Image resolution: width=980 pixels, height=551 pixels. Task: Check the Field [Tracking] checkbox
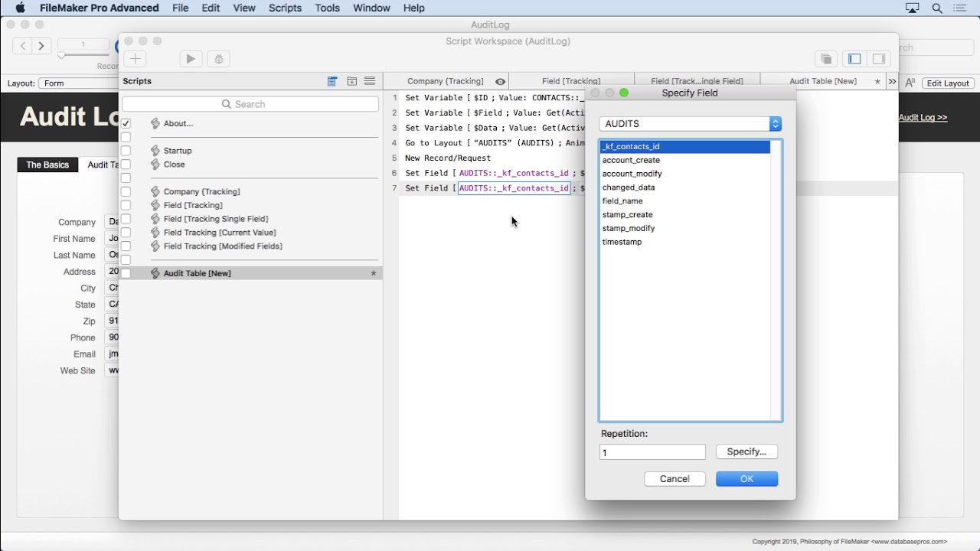tap(126, 205)
